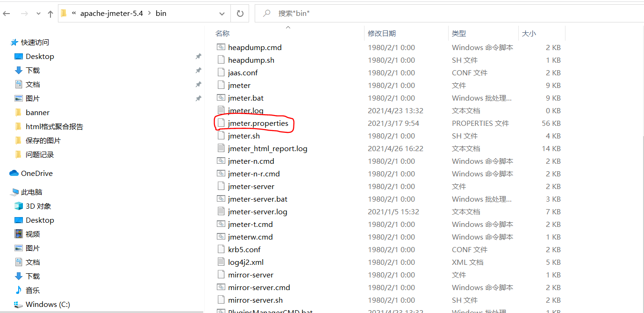Click the refresh icon in the address bar

pyautogui.click(x=240, y=13)
